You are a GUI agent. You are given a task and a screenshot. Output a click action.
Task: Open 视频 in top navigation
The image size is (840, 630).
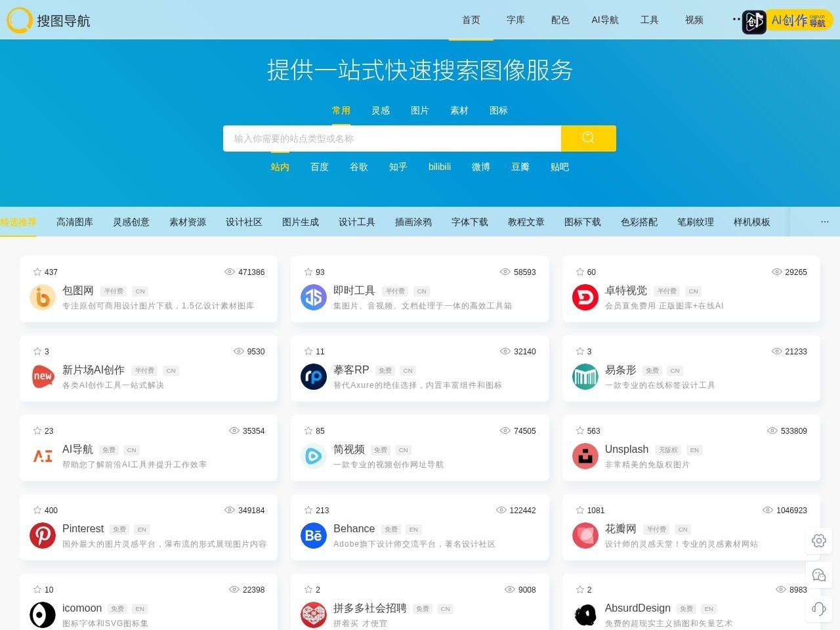tap(694, 20)
